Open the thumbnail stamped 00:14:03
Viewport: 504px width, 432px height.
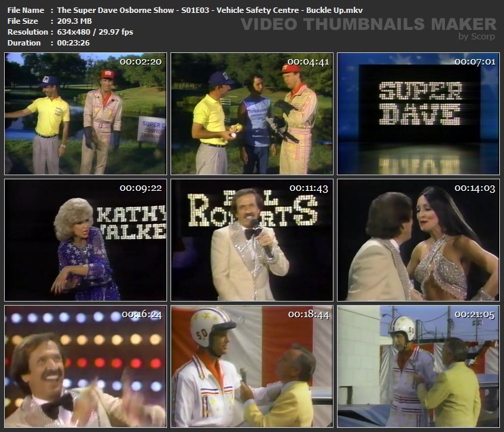(x=418, y=240)
